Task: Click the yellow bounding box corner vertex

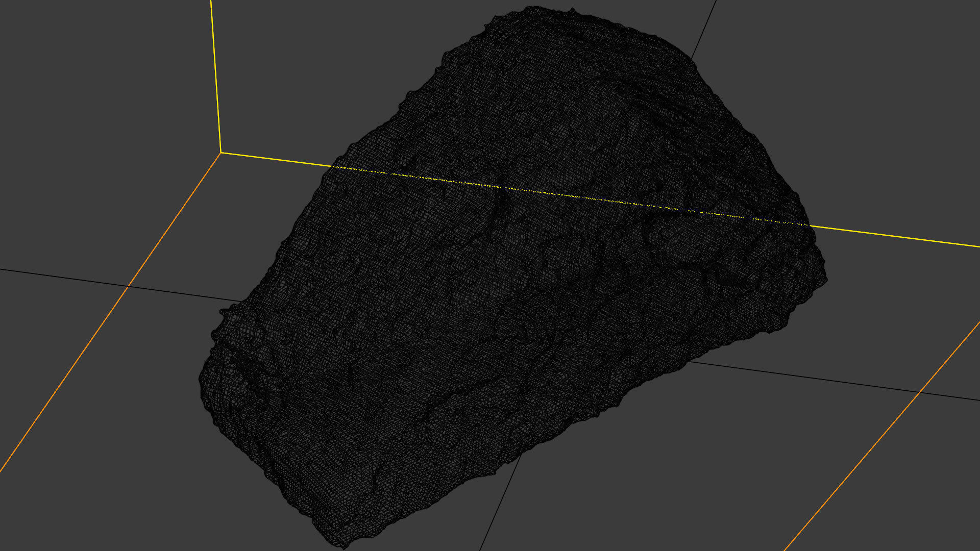Action: click(220, 152)
